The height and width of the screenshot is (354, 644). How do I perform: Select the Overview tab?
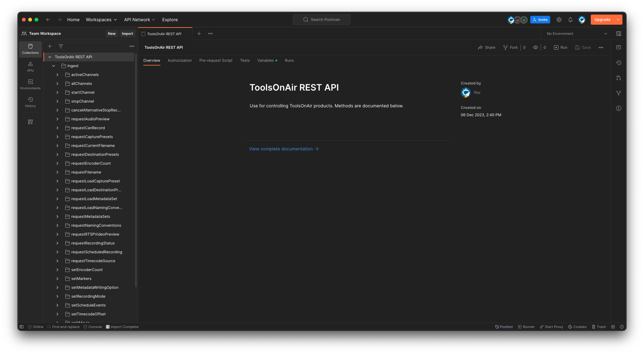click(152, 60)
